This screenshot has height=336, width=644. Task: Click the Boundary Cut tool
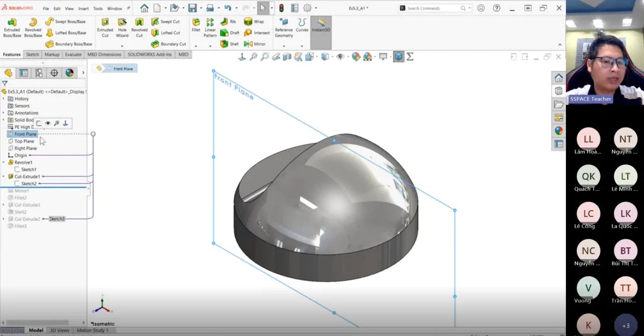coord(169,43)
